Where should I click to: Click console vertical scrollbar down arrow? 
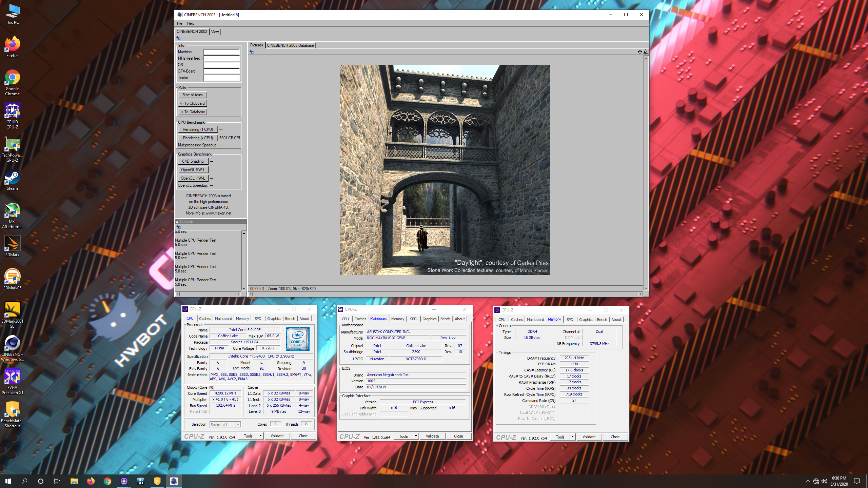(x=244, y=288)
